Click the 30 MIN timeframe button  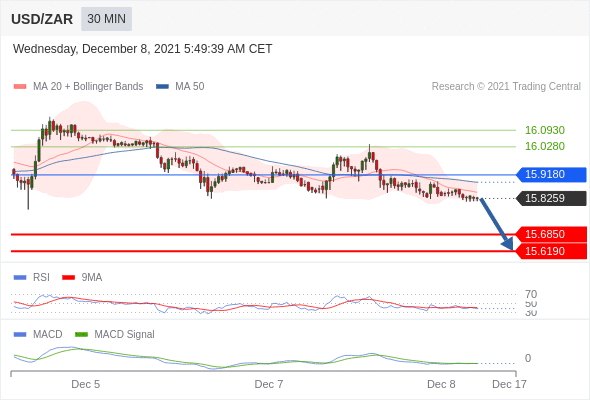[x=106, y=18]
